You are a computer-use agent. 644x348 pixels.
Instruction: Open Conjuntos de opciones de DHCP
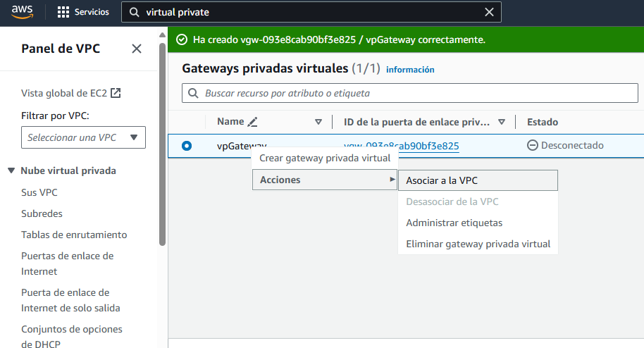[x=72, y=336]
